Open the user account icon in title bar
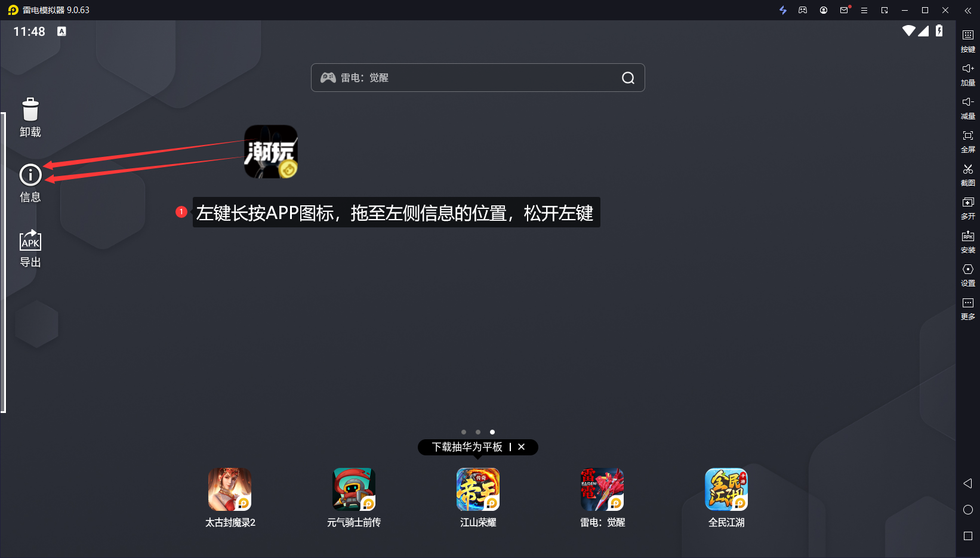The width and height of the screenshot is (980, 558). (x=824, y=10)
